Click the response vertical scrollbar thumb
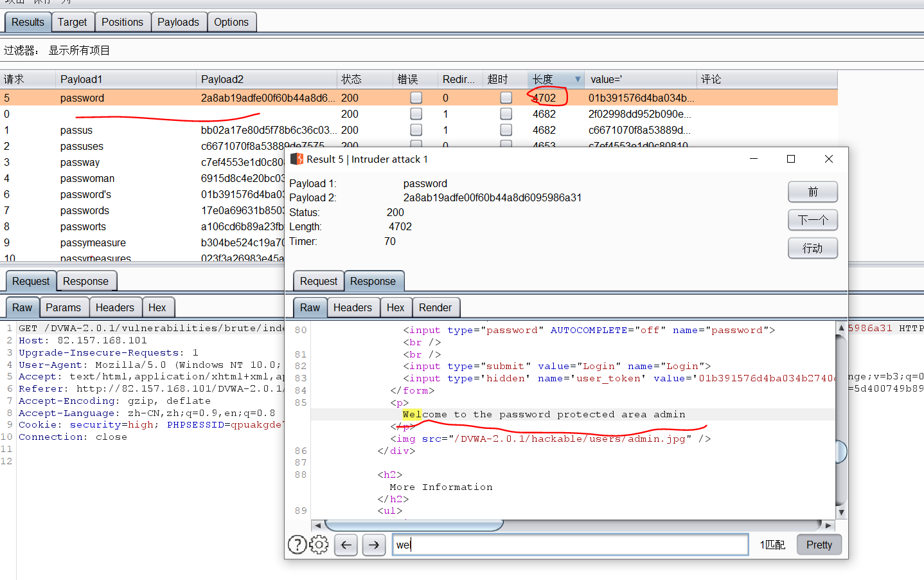The image size is (924, 580). [x=841, y=451]
